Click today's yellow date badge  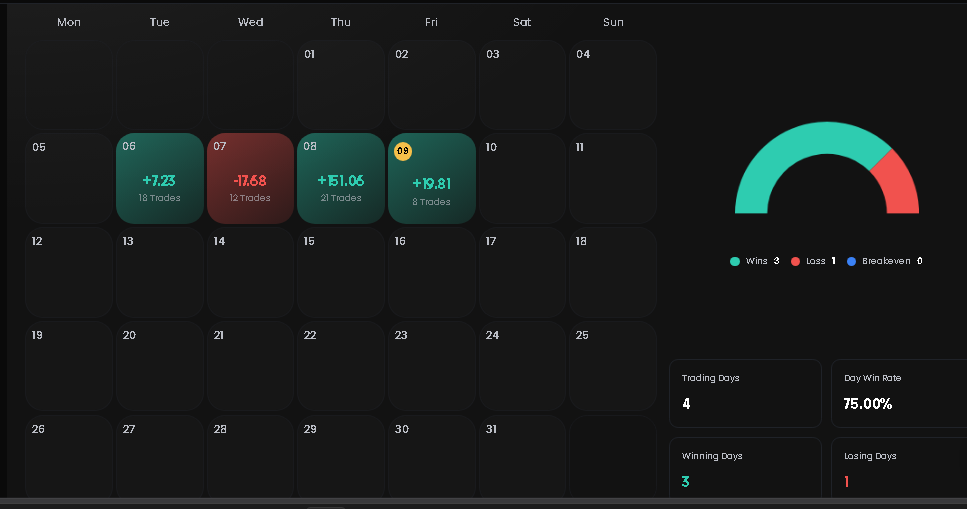[403, 151]
